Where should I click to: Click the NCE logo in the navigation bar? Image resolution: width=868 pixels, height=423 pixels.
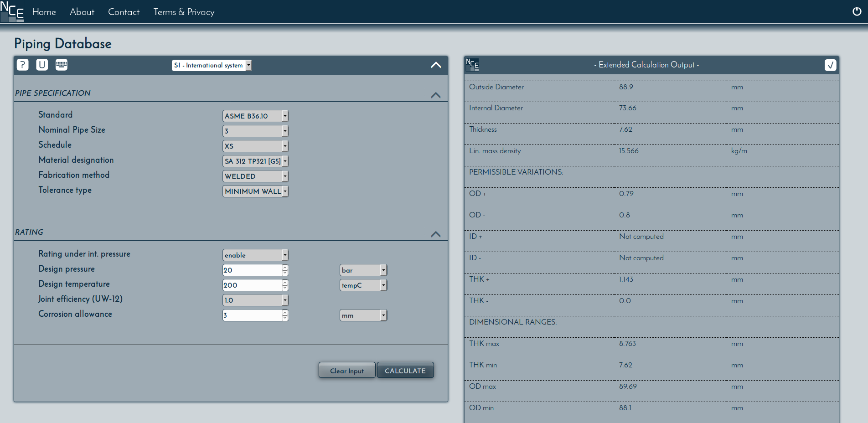tap(12, 11)
